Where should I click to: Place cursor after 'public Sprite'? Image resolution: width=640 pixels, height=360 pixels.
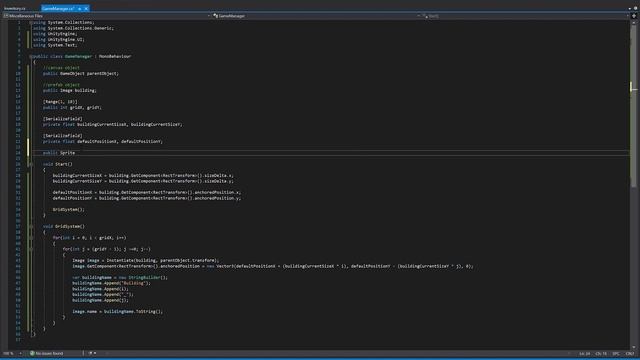tap(76, 153)
